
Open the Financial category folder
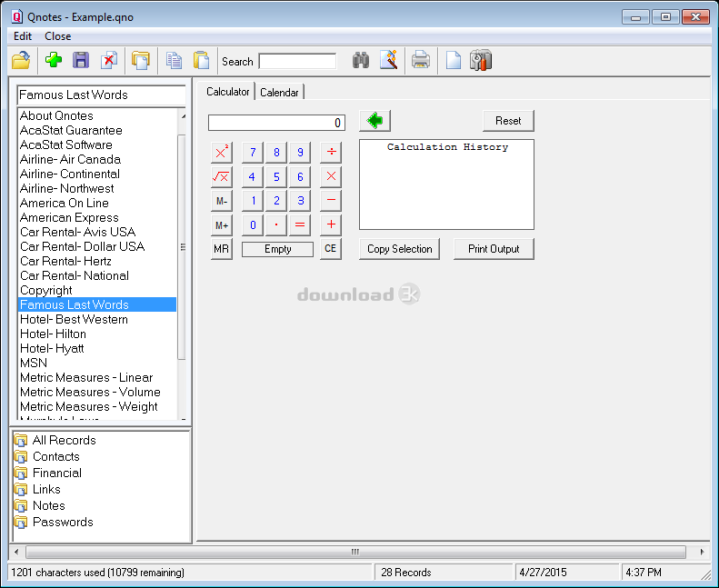click(x=56, y=473)
